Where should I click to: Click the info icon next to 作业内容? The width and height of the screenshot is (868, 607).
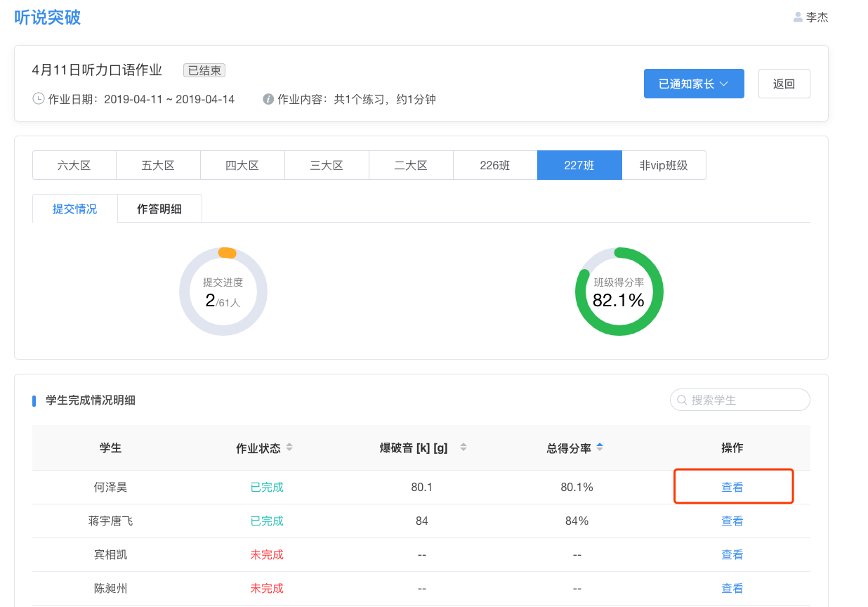click(268, 99)
